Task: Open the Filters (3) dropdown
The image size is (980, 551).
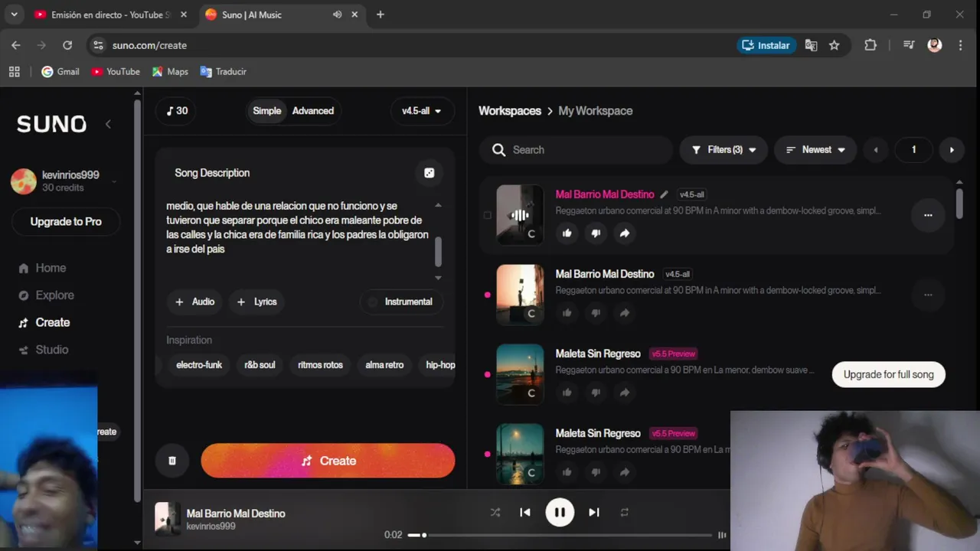Action: click(x=724, y=150)
